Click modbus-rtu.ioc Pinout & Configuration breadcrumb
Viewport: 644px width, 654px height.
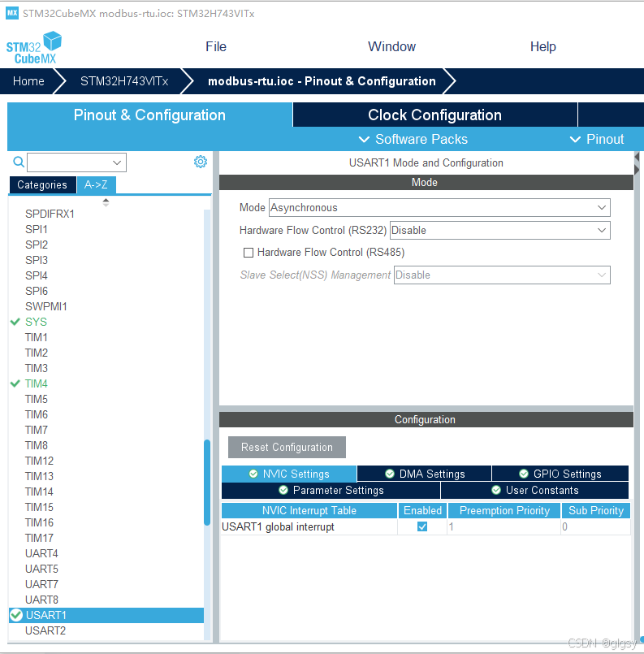pos(322,81)
